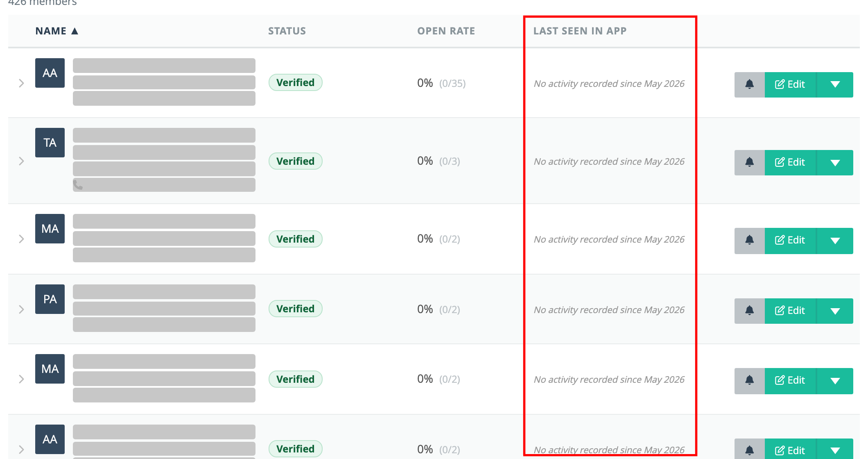This screenshot has height=459, width=868.
Task: Click the sort ascending arrow beside NAME
Action: (75, 31)
